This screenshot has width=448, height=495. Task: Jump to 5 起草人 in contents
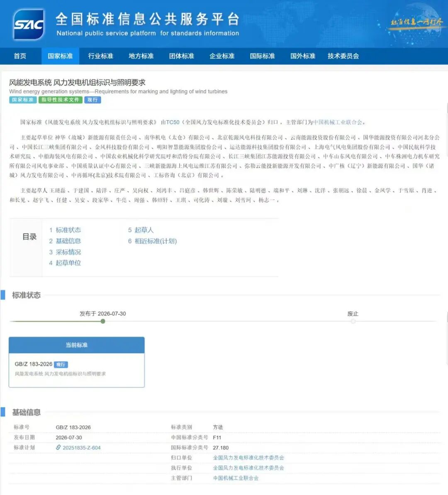[141, 230]
